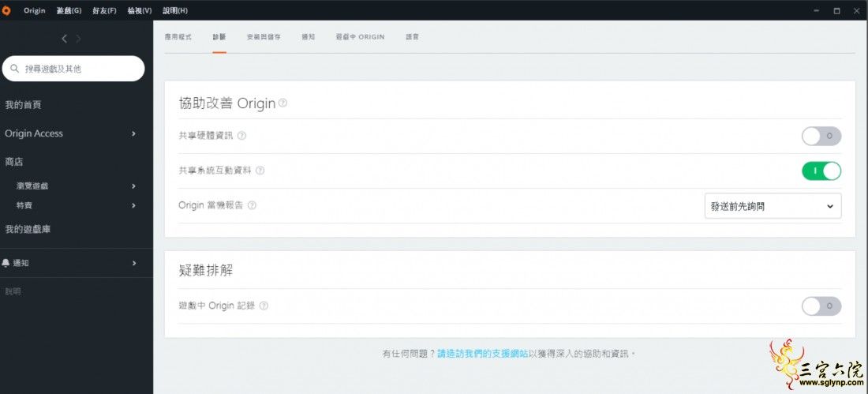Click the 搜尋遊戲及其他 search field
Image resolution: width=868 pixels, height=394 pixels.
tap(73, 69)
